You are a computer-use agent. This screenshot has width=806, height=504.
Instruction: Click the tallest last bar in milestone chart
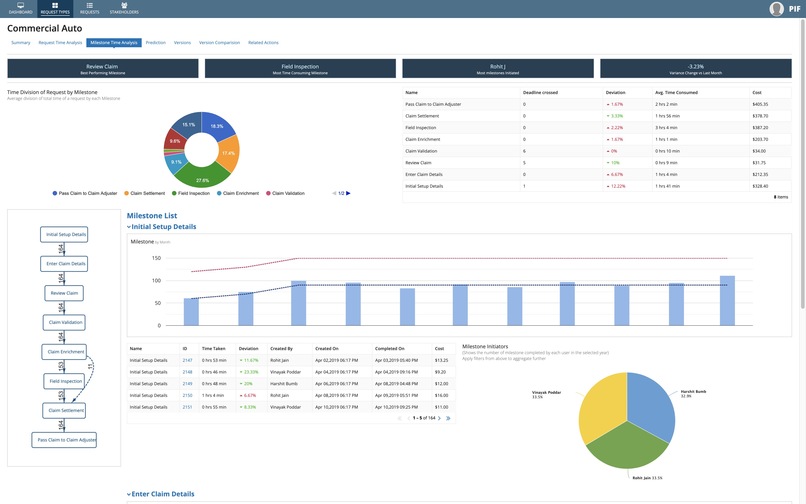727,301
